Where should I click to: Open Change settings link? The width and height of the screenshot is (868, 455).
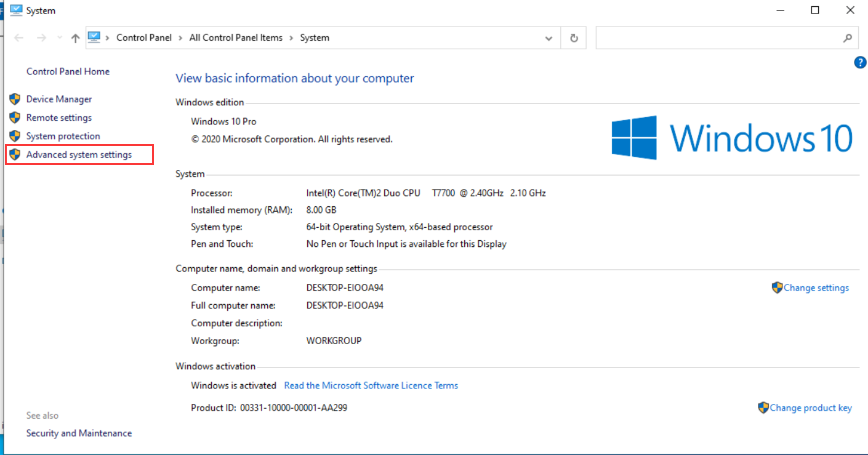(816, 288)
